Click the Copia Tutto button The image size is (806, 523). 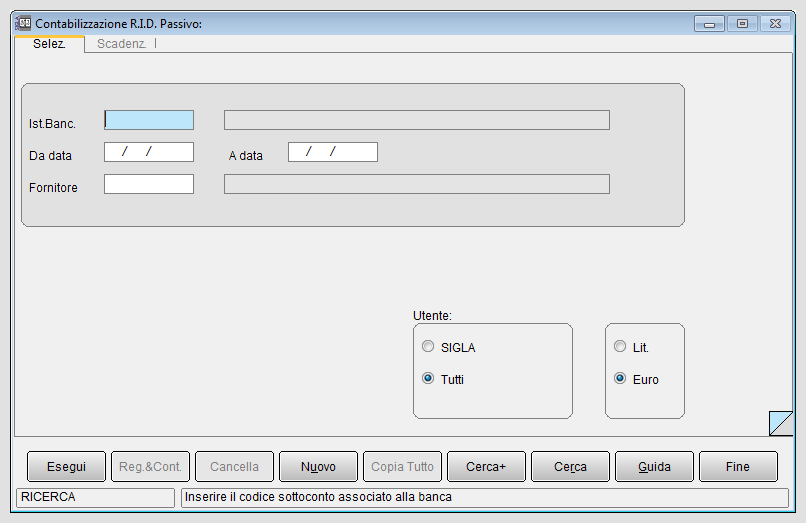[402, 466]
